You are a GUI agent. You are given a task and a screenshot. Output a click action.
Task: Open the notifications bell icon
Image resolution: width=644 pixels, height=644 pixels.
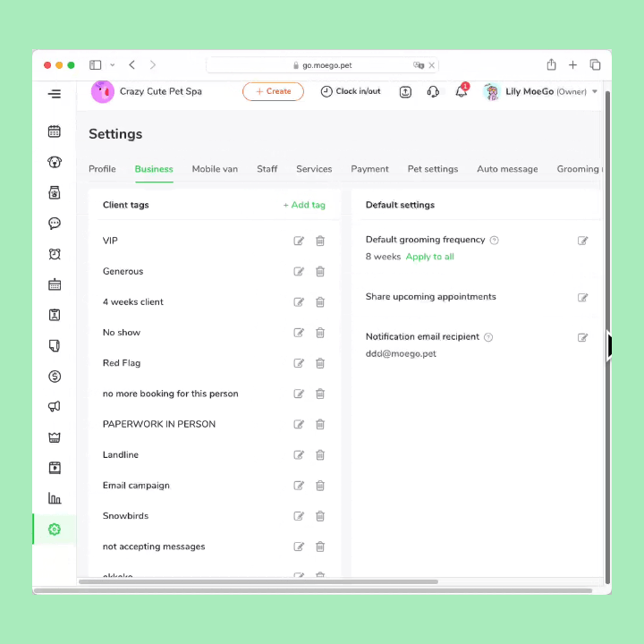[462, 90]
